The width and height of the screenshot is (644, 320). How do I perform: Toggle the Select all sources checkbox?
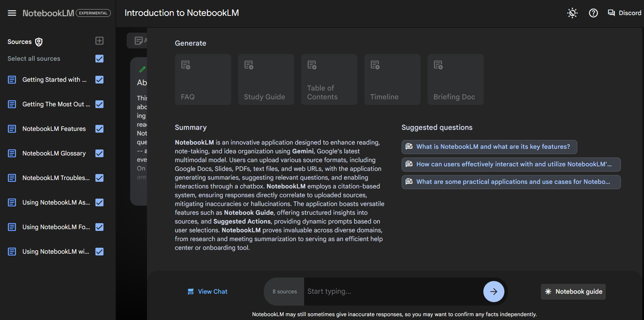click(x=100, y=59)
